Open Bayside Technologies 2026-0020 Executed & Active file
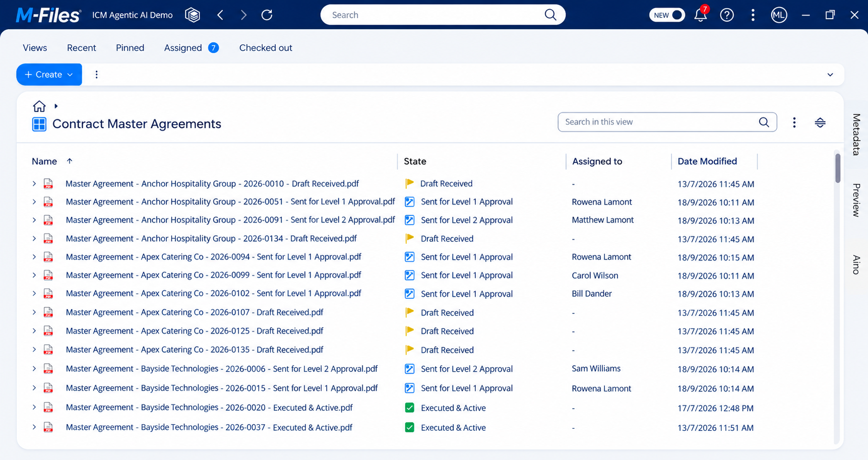The image size is (868, 460). click(x=209, y=408)
